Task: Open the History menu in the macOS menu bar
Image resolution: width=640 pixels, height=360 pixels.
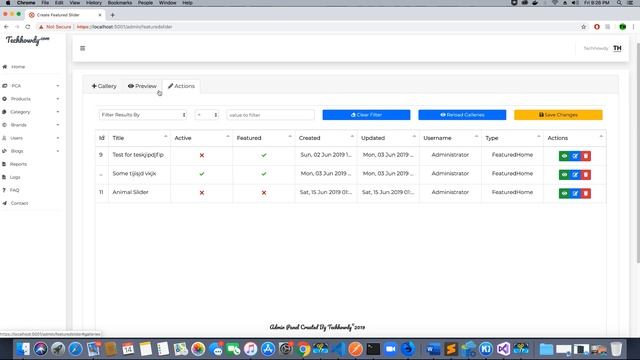Action: click(93, 3)
